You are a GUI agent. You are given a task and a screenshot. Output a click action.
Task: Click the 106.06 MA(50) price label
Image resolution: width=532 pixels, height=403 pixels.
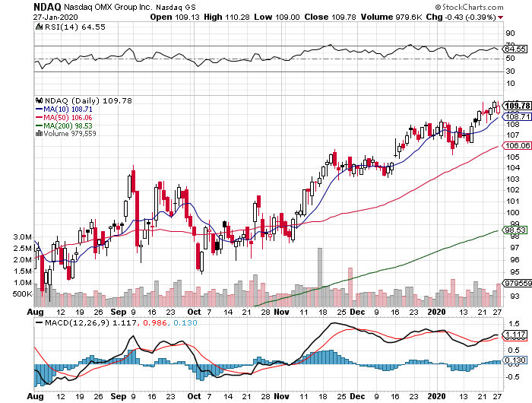tap(516, 146)
